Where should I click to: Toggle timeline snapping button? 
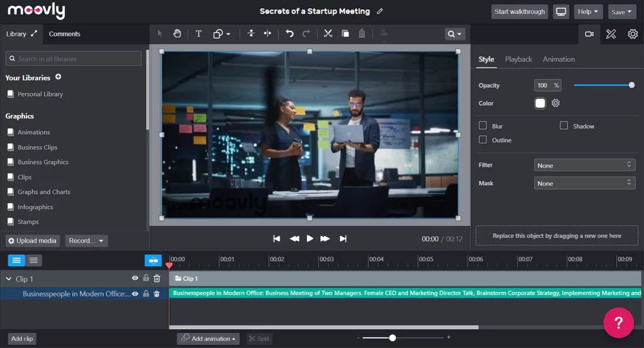(x=153, y=260)
